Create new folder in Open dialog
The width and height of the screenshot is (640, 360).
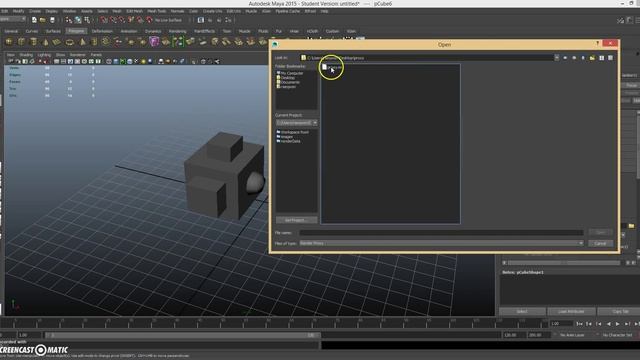[592, 58]
